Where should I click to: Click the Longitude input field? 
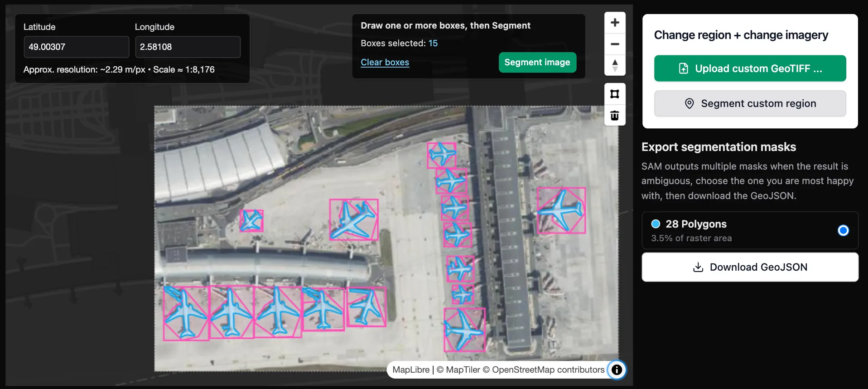(x=188, y=47)
